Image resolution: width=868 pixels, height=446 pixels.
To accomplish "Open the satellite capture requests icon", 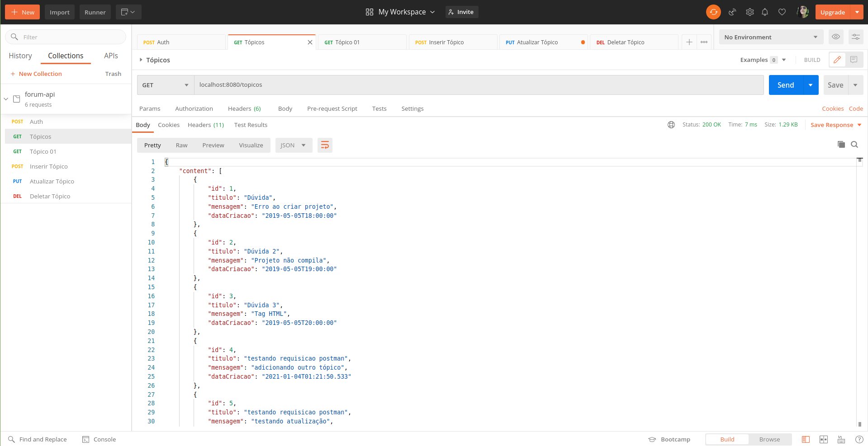I will pyautogui.click(x=732, y=12).
